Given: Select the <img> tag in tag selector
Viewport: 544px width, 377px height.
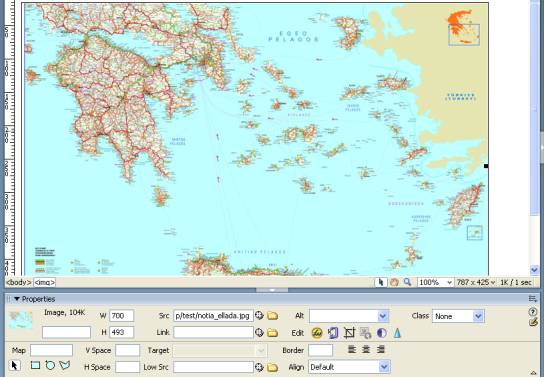Looking at the screenshot, I should tap(44, 283).
